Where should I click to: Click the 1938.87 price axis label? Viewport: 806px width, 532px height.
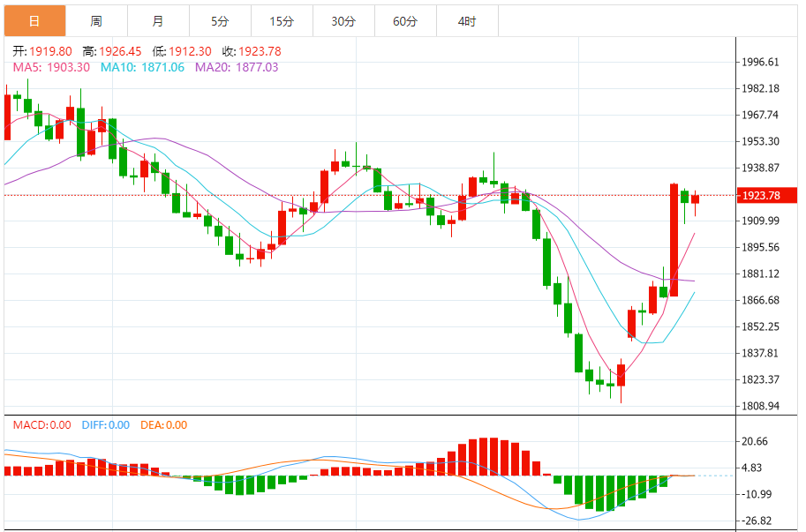(760, 168)
